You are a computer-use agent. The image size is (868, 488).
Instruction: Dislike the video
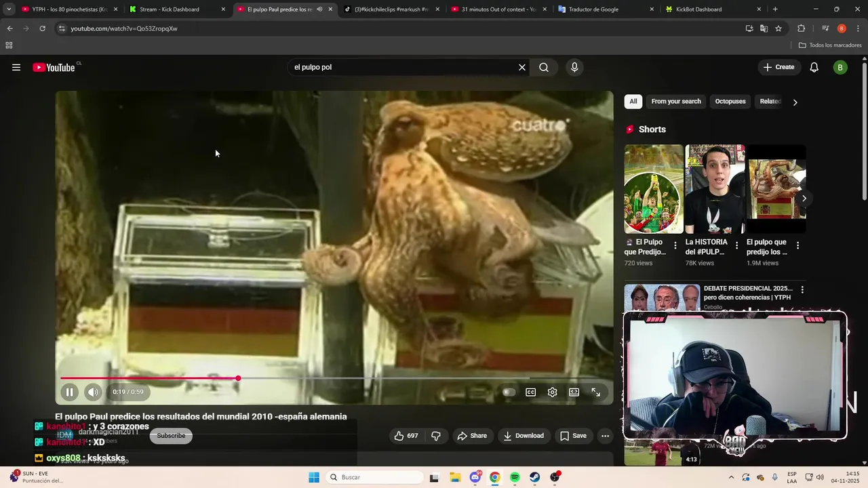tap(436, 436)
